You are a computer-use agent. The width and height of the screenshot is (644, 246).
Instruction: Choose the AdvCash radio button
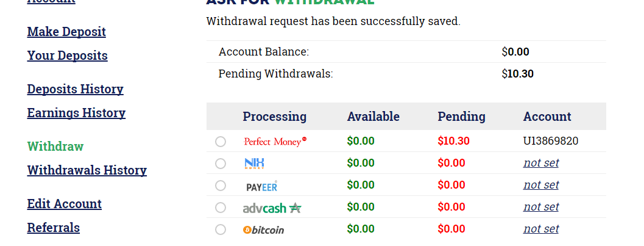221,208
